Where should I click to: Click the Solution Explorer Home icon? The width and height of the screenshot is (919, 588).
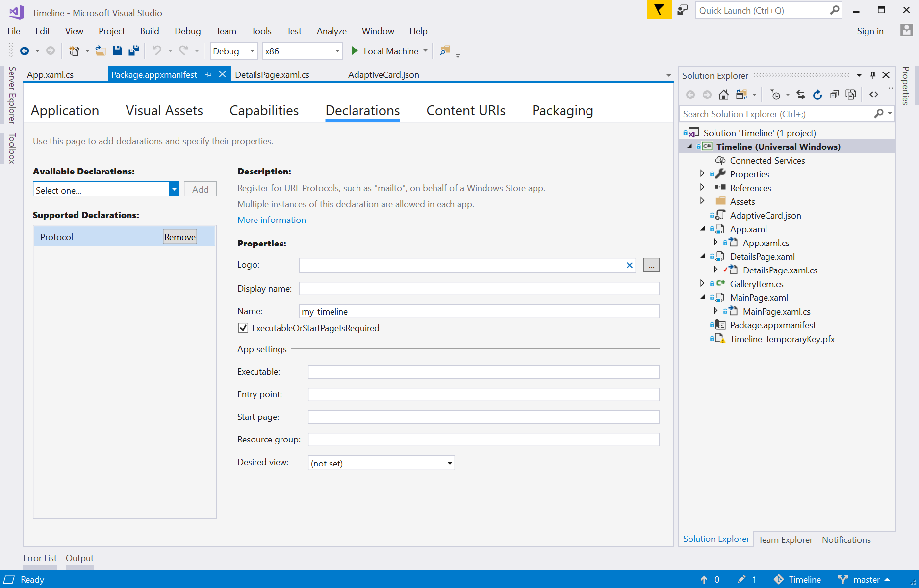click(x=724, y=95)
